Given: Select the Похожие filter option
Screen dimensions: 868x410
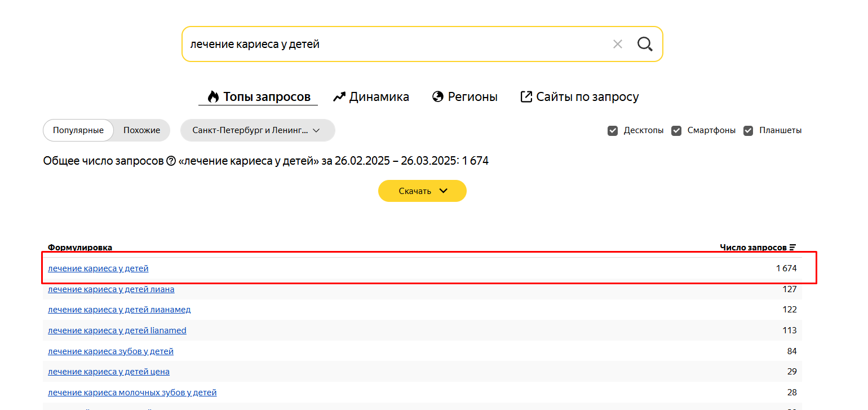Looking at the screenshot, I should click(141, 130).
